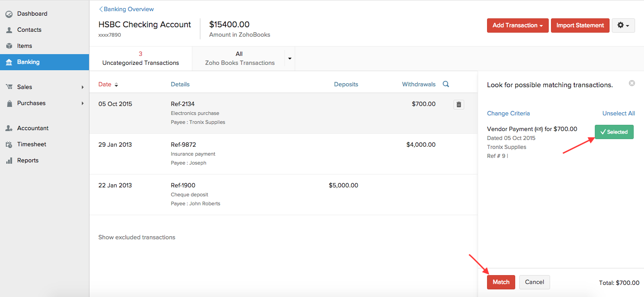Close the matching transactions panel

[x=631, y=83]
